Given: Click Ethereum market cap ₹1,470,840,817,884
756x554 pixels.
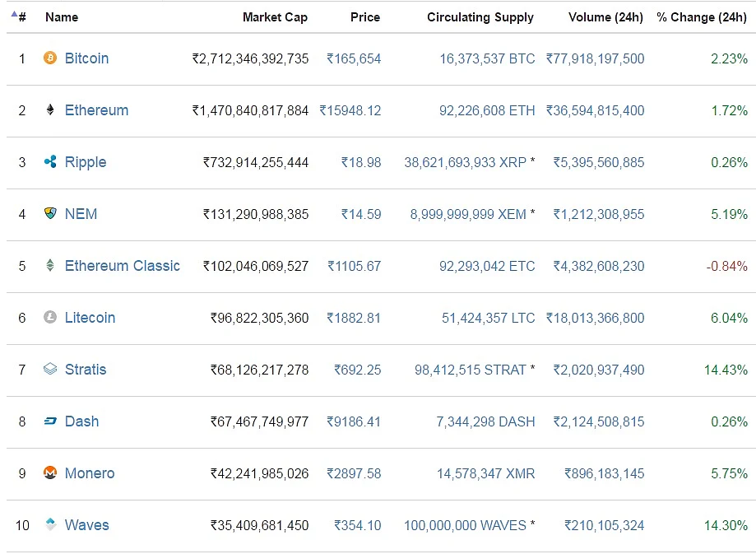Looking at the screenshot, I should coord(250,110).
